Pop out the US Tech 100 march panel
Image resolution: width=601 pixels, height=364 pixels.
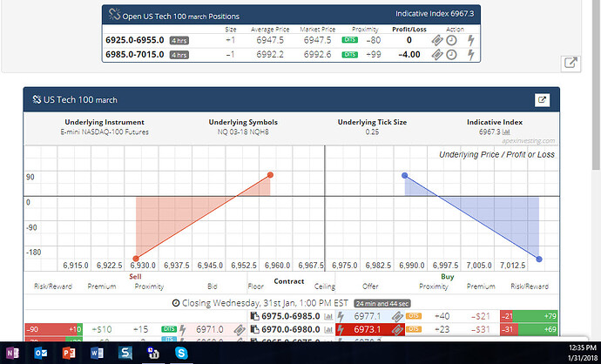click(x=542, y=100)
